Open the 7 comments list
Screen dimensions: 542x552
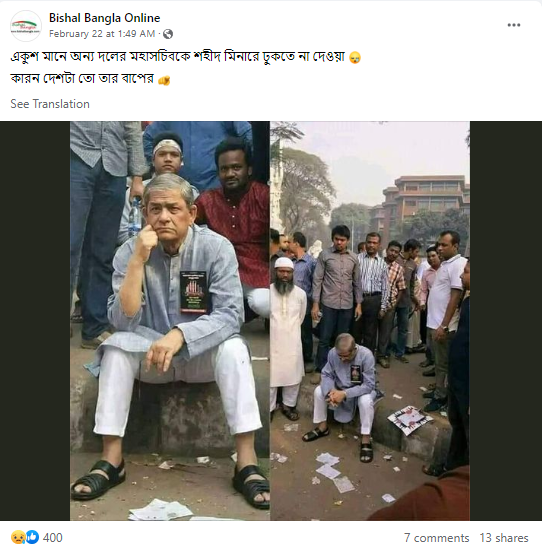point(436,538)
